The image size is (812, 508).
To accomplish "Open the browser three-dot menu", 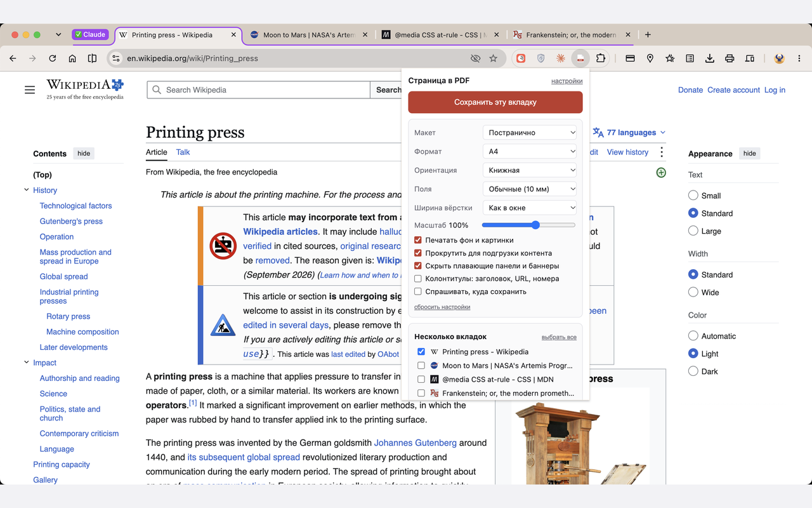I will pos(799,58).
